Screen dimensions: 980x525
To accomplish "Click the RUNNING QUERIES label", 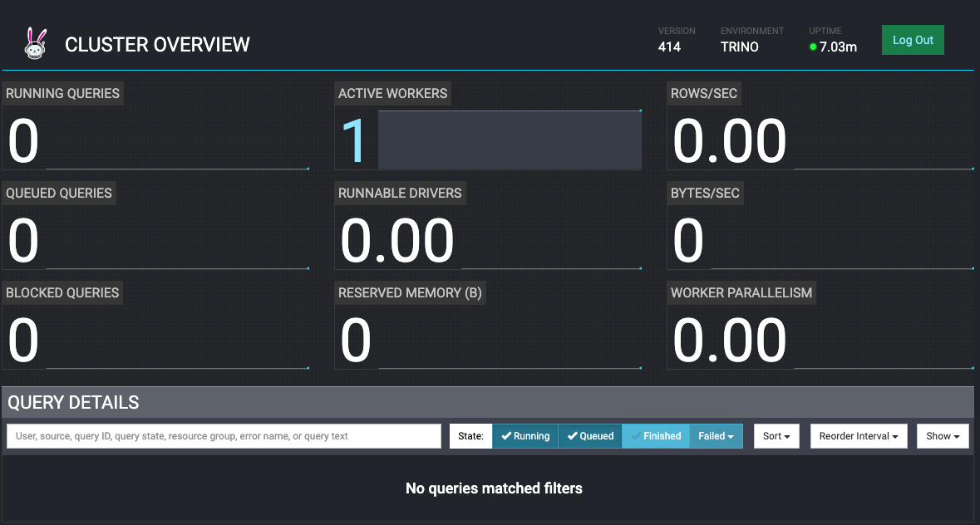I will (x=62, y=93).
